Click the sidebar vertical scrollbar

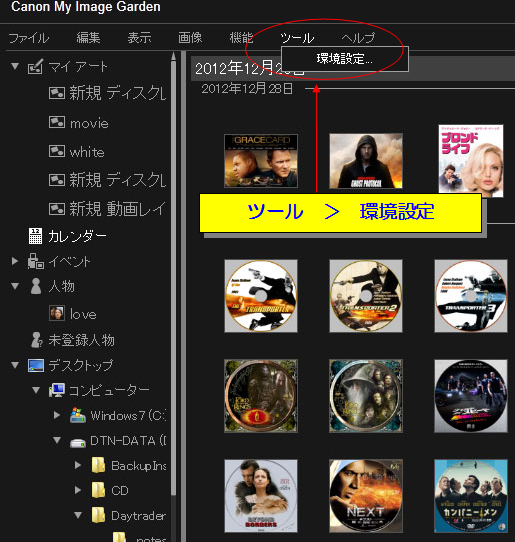[174, 277]
